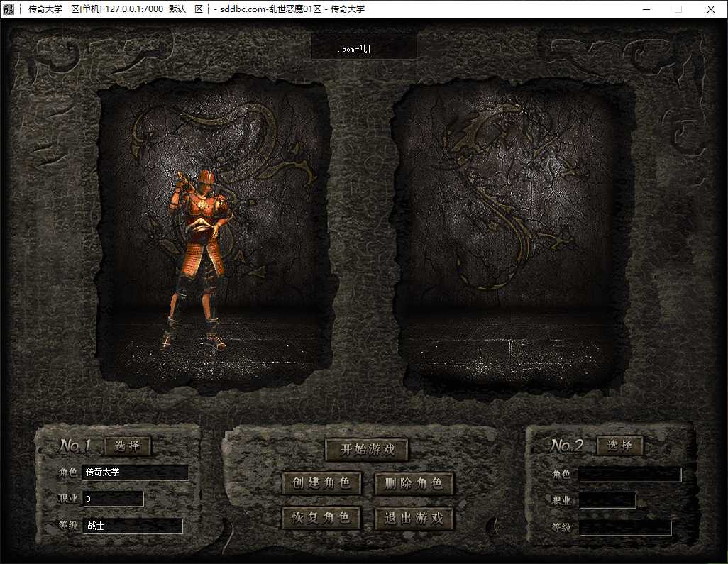Screen dimensions: 728x564
Task: Click the empty No.2 职业 field
Action: click(x=607, y=500)
